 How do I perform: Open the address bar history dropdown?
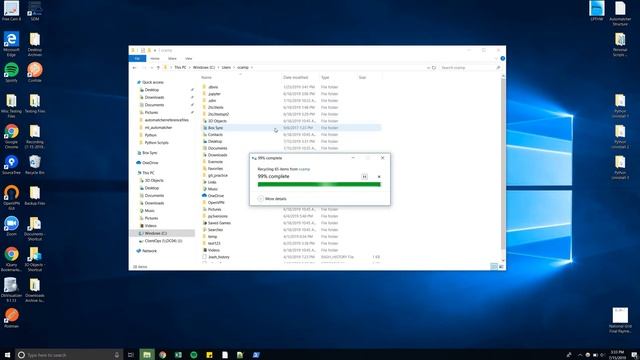(x=428, y=67)
